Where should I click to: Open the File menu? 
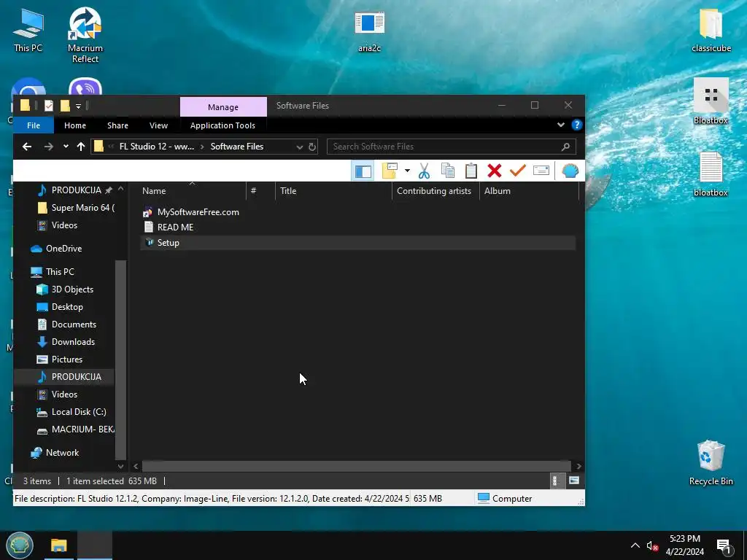(x=34, y=125)
